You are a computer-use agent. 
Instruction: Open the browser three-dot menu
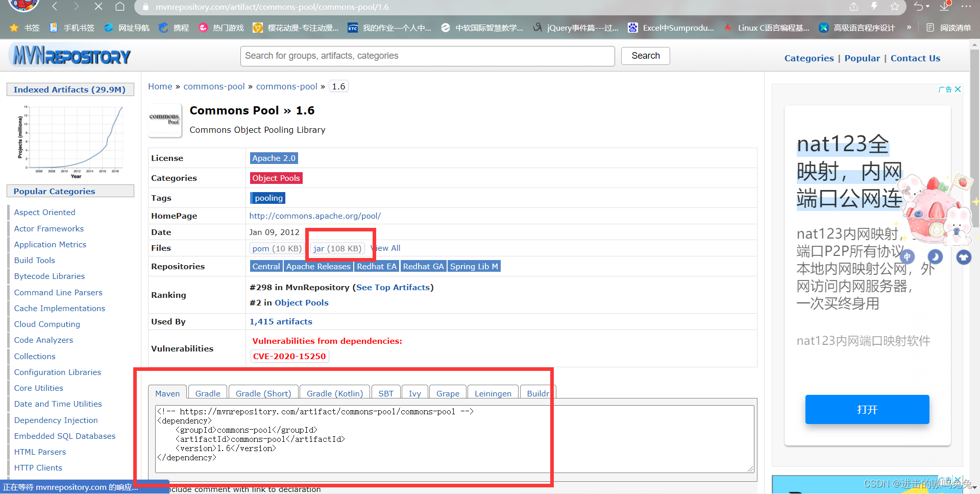pyautogui.click(x=966, y=7)
